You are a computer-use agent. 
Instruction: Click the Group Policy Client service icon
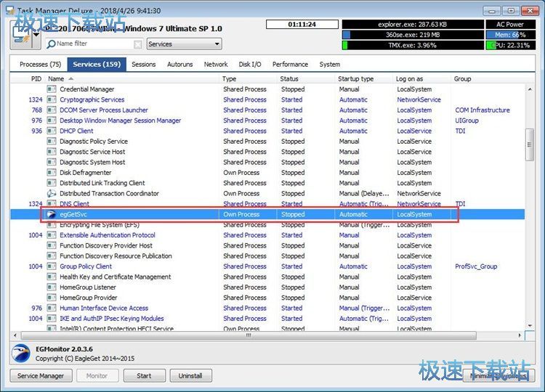[x=51, y=266]
